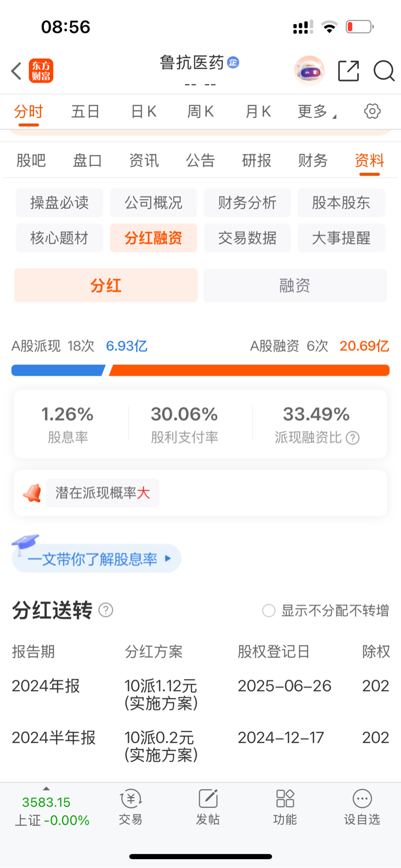Open the 功能 functions icon
The width and height of the screenshot is (401, 868).
coord(285,806)
